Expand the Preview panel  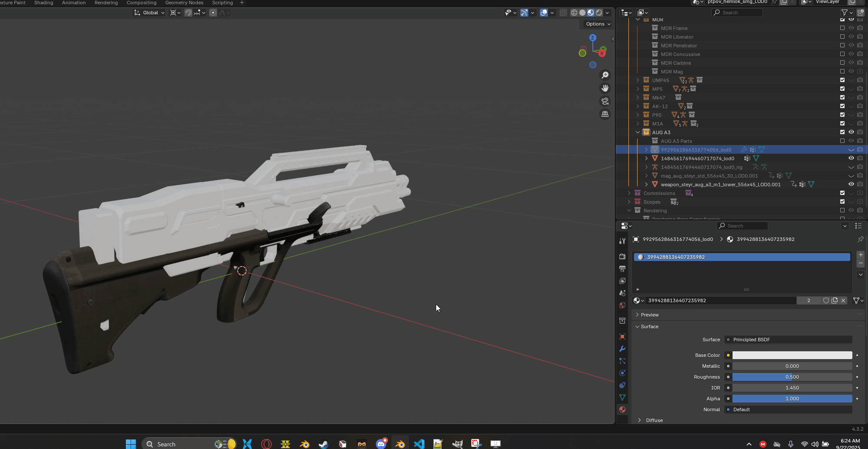(650, 315)
